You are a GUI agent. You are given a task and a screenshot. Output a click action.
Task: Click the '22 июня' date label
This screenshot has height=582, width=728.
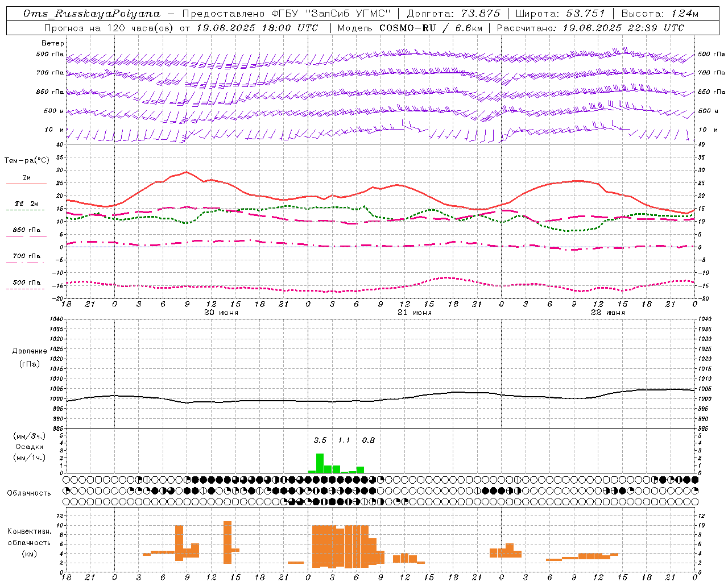click(x=608, y=313)
